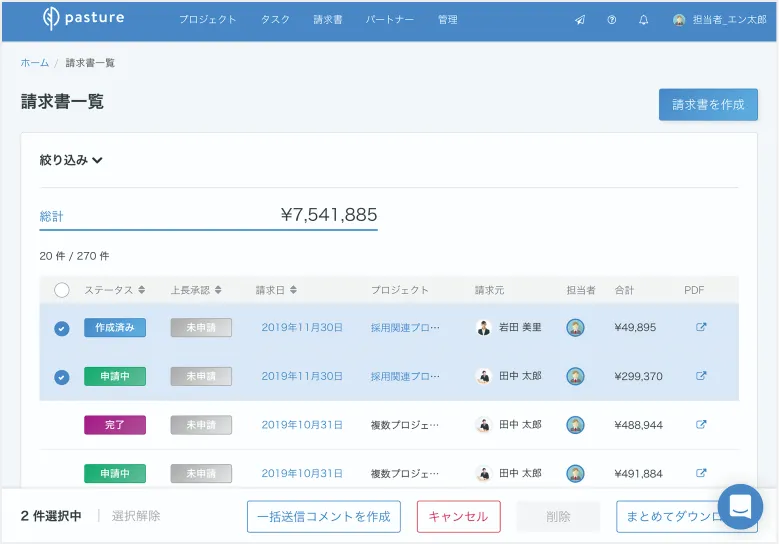Open the プロジェクト menu
Viewport: 779px width, 544px height.
click(208, 20)
